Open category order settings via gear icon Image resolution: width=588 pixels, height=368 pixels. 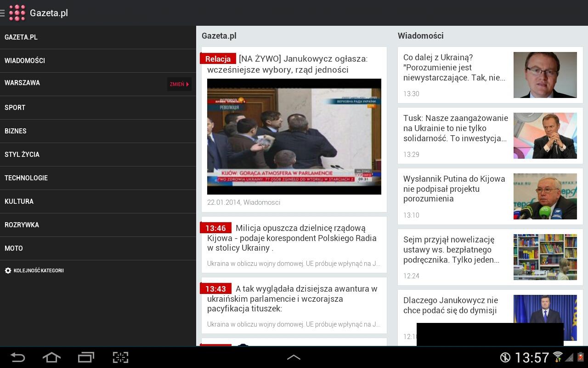pos(8,270)
